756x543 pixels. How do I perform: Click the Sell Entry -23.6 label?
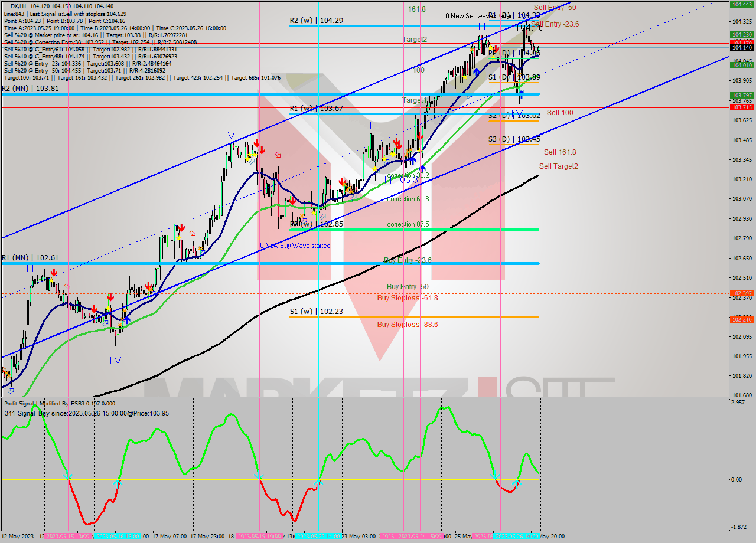555,24
